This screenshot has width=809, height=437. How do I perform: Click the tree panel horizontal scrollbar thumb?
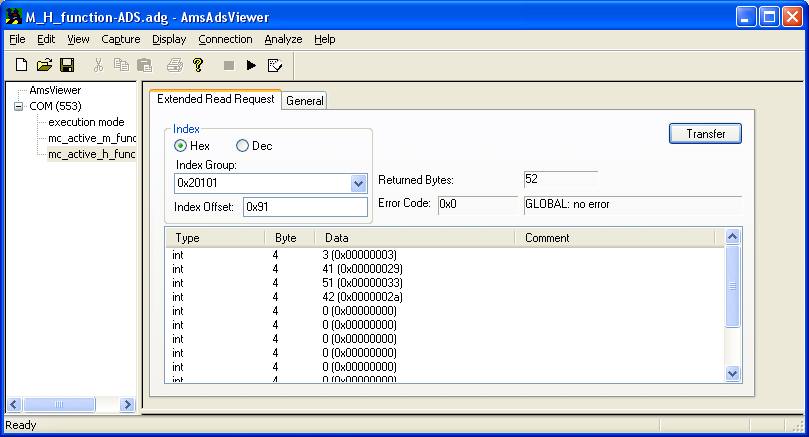(59, 404)
